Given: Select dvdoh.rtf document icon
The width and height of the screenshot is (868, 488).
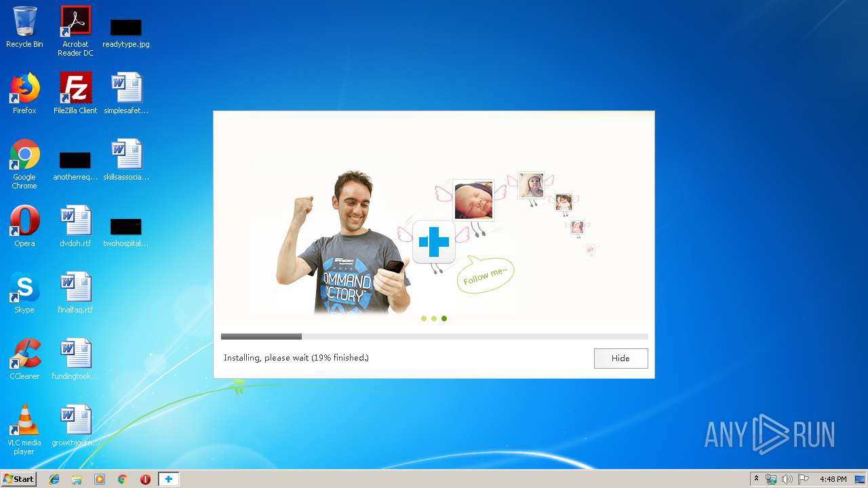Looking at the screenshot, I should 75,226.
